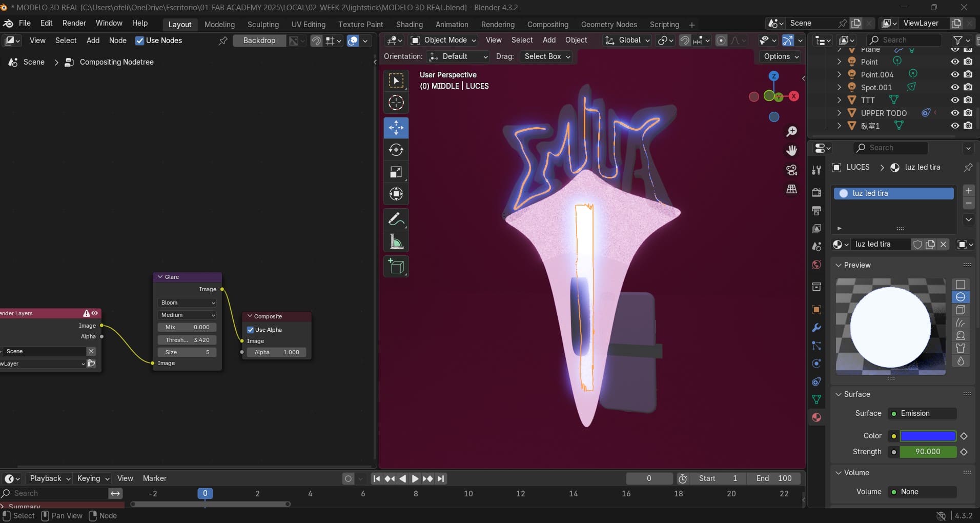
Task: Click the pan hand viewport gizmo
Action: coord(792,150)
